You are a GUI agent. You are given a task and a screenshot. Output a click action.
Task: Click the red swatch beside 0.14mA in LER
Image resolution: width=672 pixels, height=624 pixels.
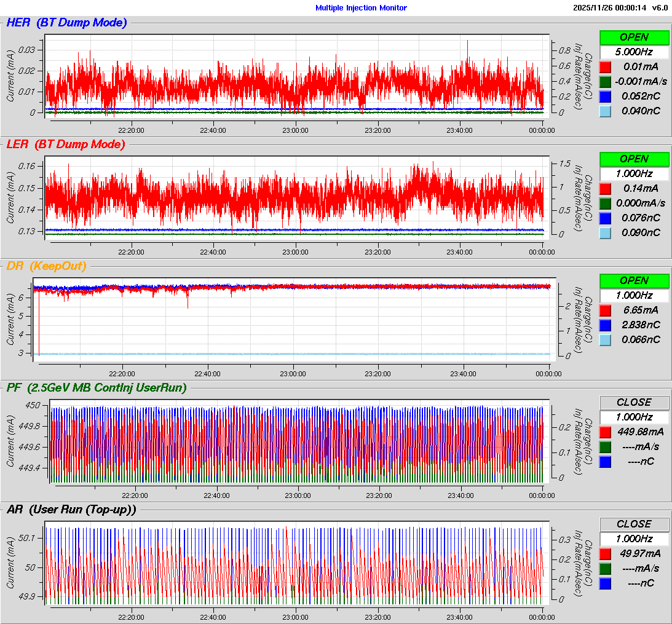606,189
